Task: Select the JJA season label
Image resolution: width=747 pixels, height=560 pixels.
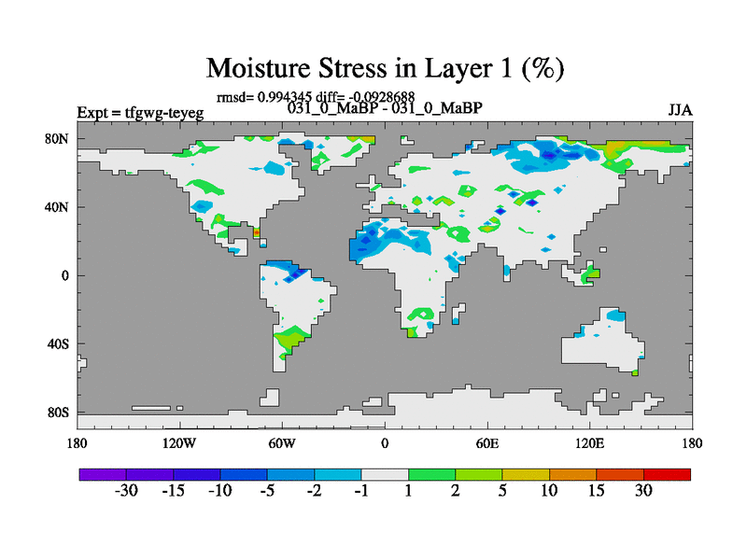Action: 680,110
